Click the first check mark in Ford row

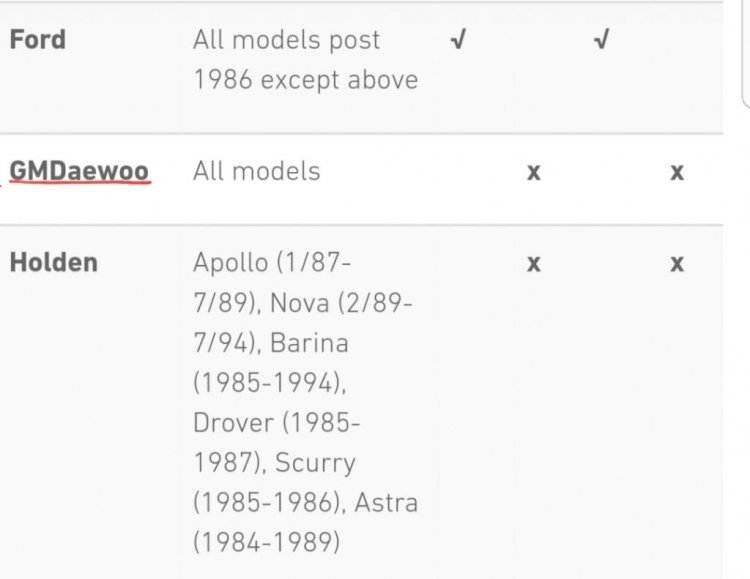[x=458, y=39]
